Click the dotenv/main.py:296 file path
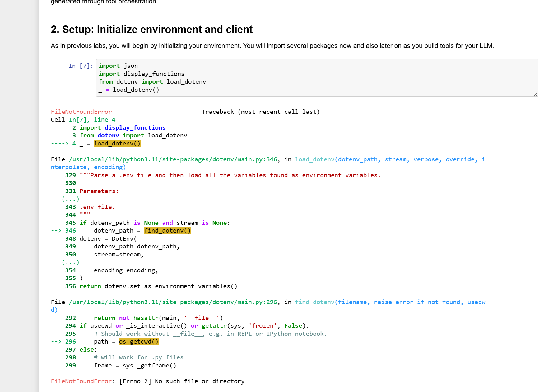 tap(173, 302)
